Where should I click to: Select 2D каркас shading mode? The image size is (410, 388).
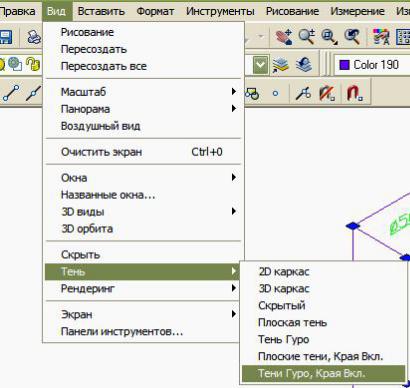pyautogui.click(x=323, y=272)
